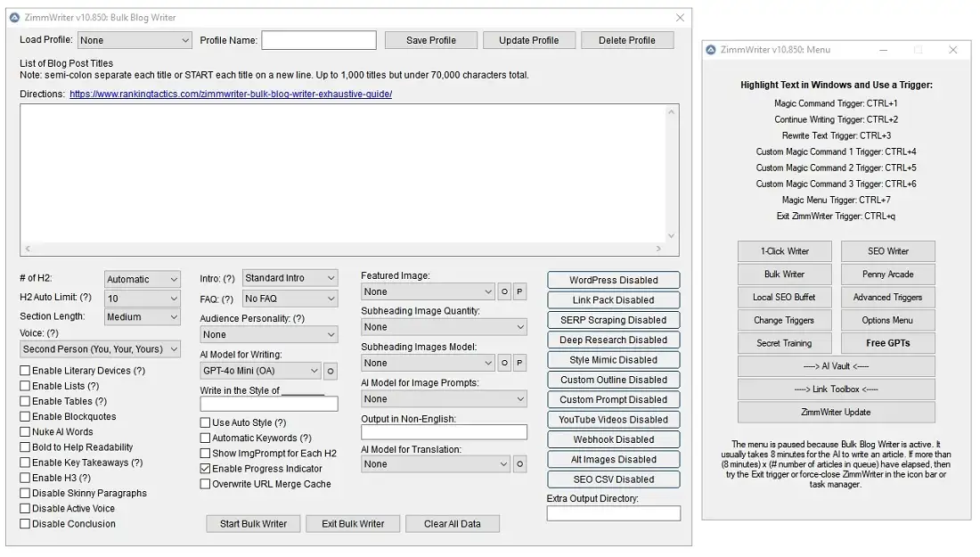Expand the Section Length dropdown
Viewport: 980px width, 557px height.
[x=143, y=317]
